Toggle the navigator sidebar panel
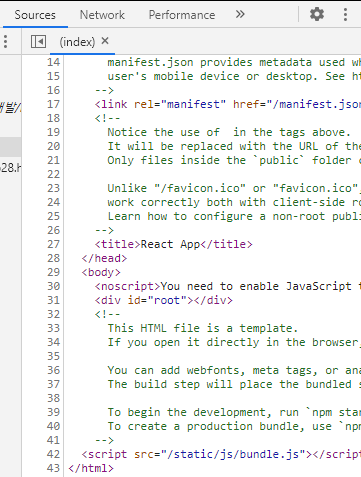The height and width of the screenshot is (477, 361). [x=38, y=42]
